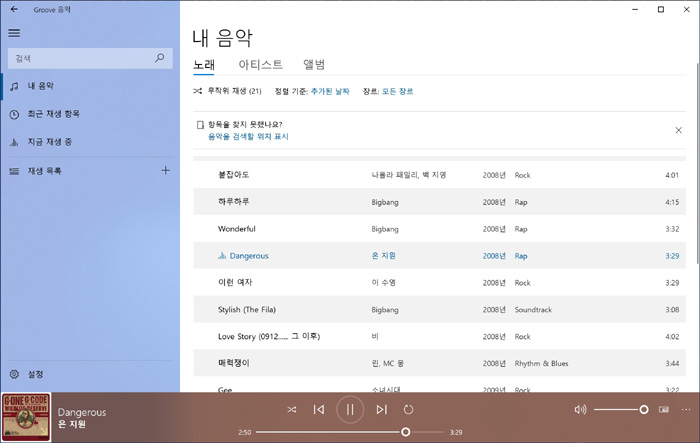Viewport: 700px width, 443px height.
Task: Click Soundtrack genre in Stylish row
Action: (x=533, y=309)
